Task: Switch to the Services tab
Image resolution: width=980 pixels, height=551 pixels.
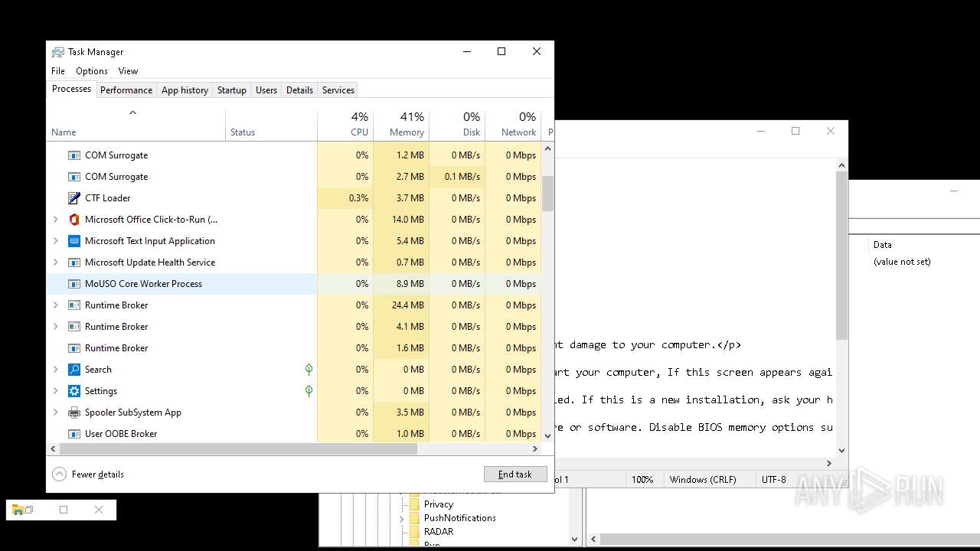Action: (x=338, y=90)
